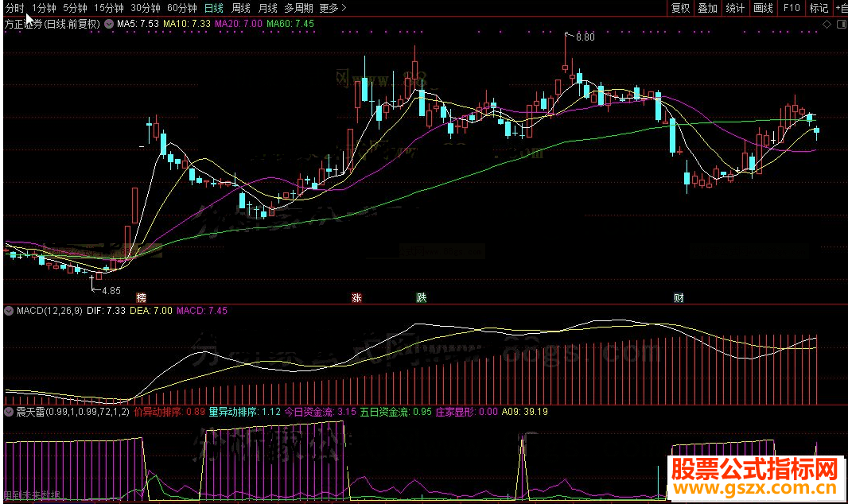Image resolution: width=848 pixels, height=504 pixels.
Task: Activate the 画线 drawing tools button
Action: click(x=763, y=8)
